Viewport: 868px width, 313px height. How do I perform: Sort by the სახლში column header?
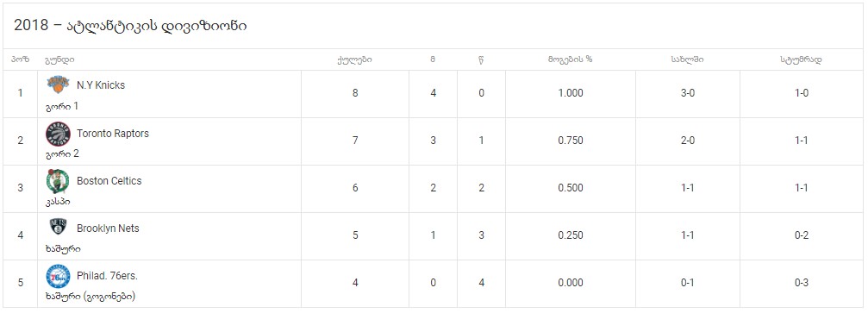pyautogui.click(x=688, y=59)
